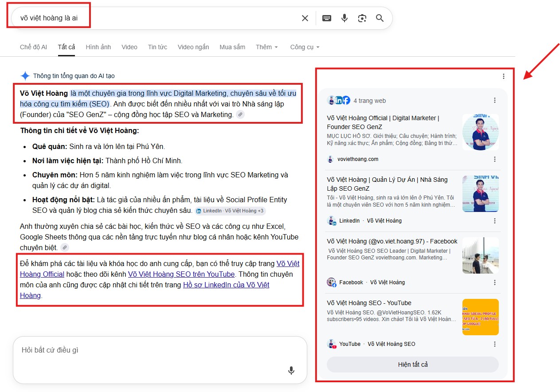Click the Hoạt động nổi bật bullet
Viewport: 560px width, 392px height.
pyautogui.click(x=160, y=205)
